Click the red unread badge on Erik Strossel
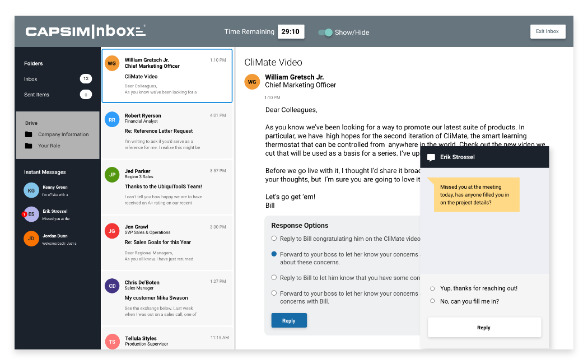Screen dimensions: 588x364 point(25,214)
